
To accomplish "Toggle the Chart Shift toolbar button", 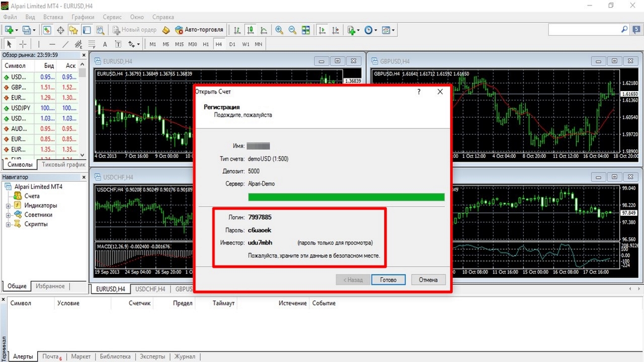I will 335,30.
